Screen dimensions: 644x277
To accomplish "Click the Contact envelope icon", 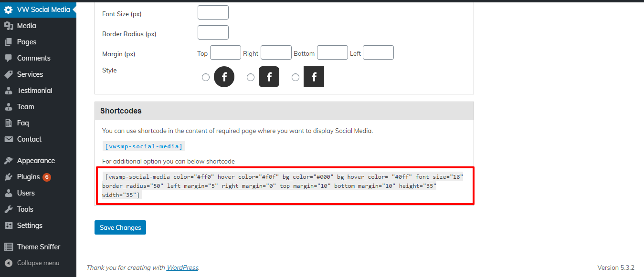I will (x=9, y=139).
